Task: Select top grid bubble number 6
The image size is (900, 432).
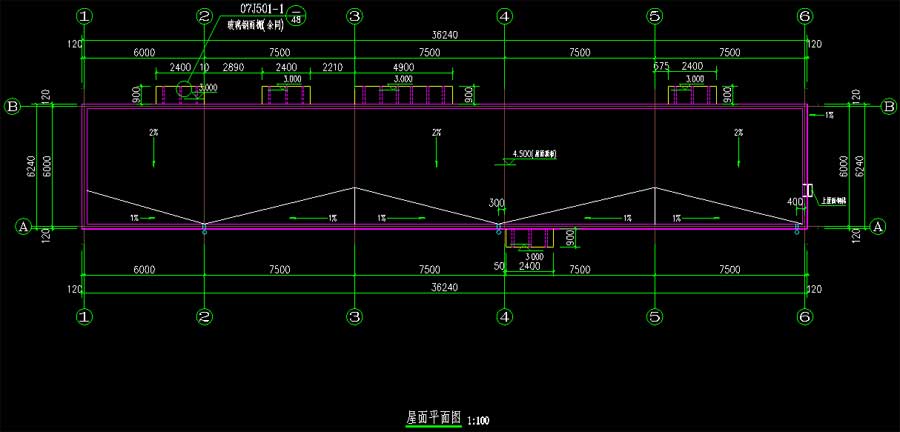Action: (x=805, y=17)
